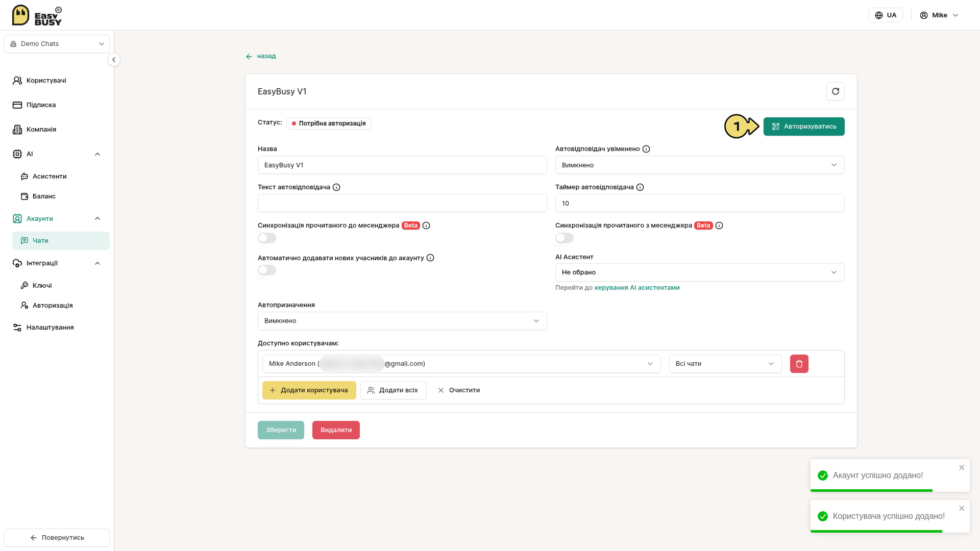Viewport: 980px width, 551px height.
Task: Click the Авторизуватись button
Action: point(804,127)
